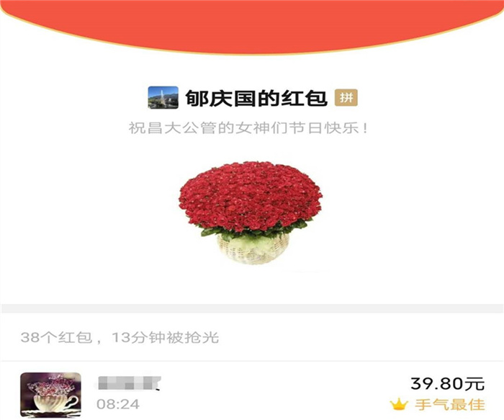This screenshot has height=420, width=504.
Task: Tap the blurred recipient name
Action: click(129, 383)
